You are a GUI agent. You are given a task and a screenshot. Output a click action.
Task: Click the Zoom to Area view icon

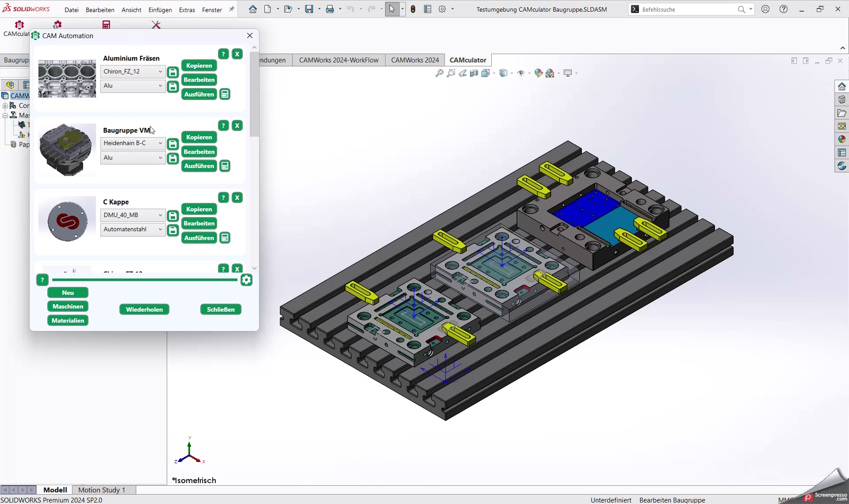click(451, 73)
